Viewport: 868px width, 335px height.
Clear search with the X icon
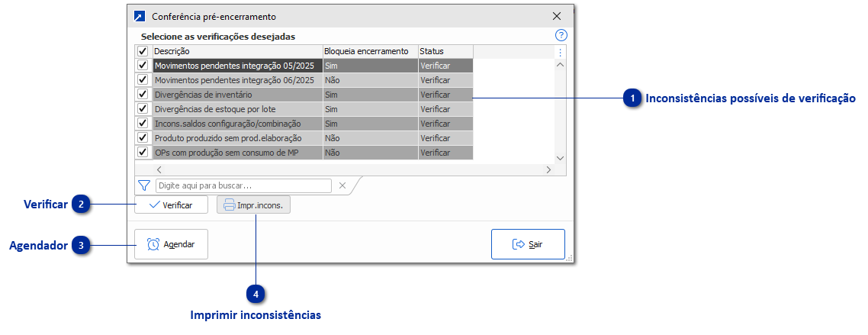coord(342,185)
